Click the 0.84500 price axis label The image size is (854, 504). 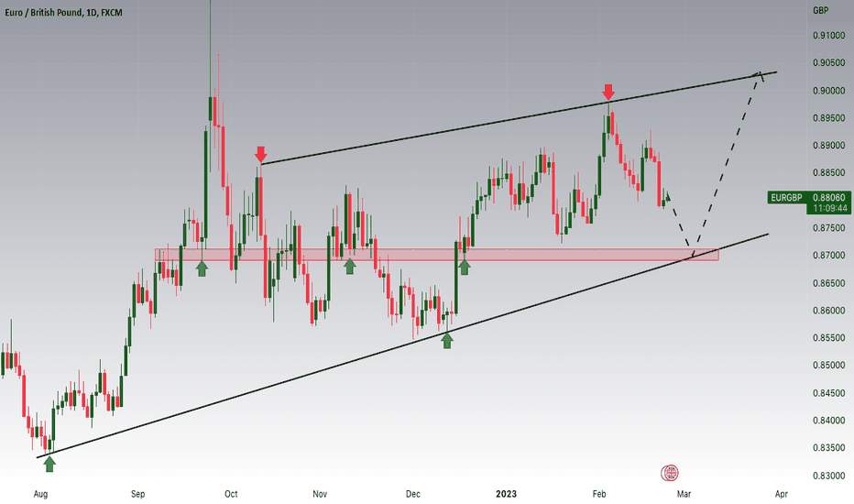(829, 393)
